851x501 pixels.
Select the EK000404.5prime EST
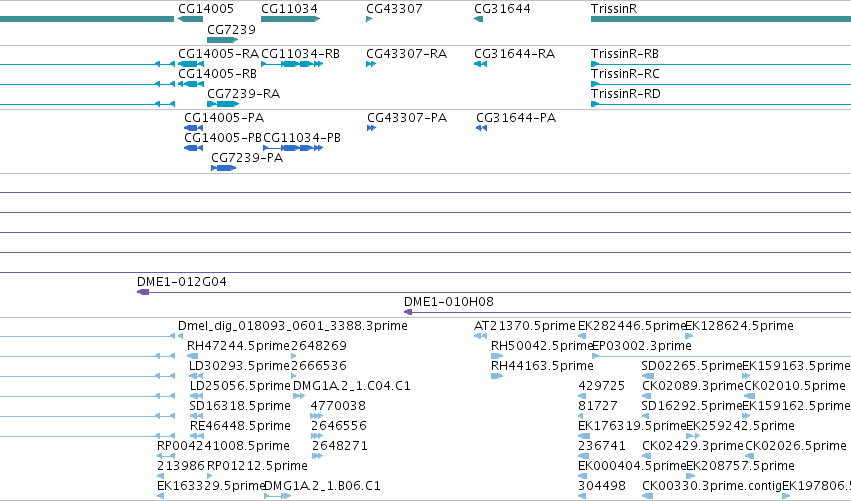(582, 476)
